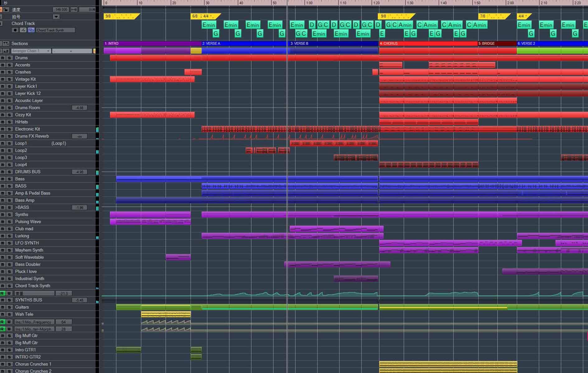588x373 pixels.
Task: Select the first Emin chord event above Verse A
Action: click(209, 25)
